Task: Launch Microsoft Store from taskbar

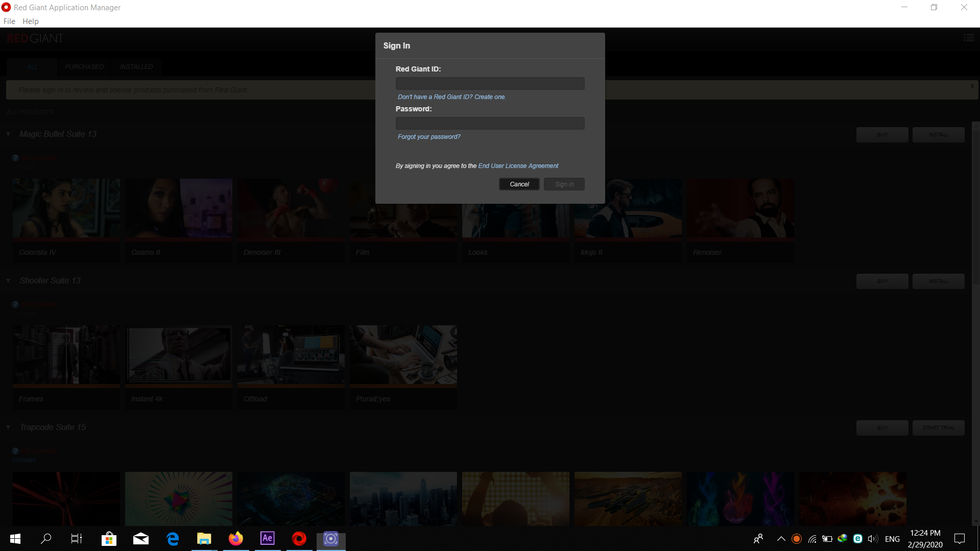Action: (109, 539)
